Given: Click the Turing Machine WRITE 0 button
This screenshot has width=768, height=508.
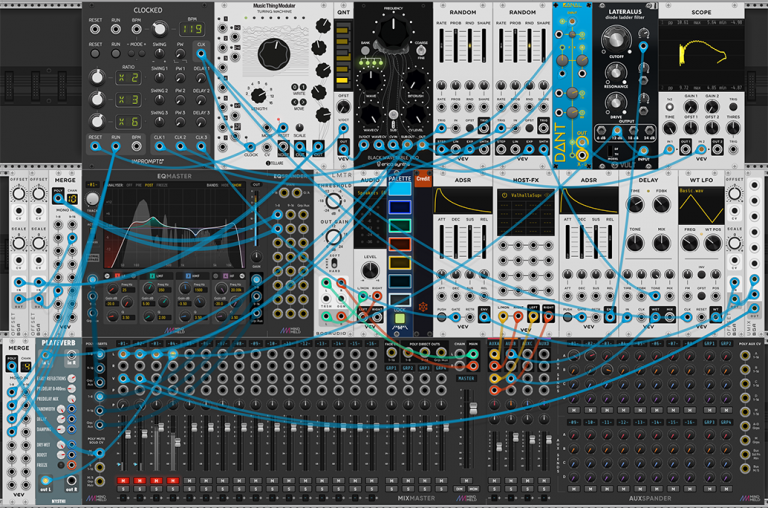Looking at the screenshot, I should point(295,87).
